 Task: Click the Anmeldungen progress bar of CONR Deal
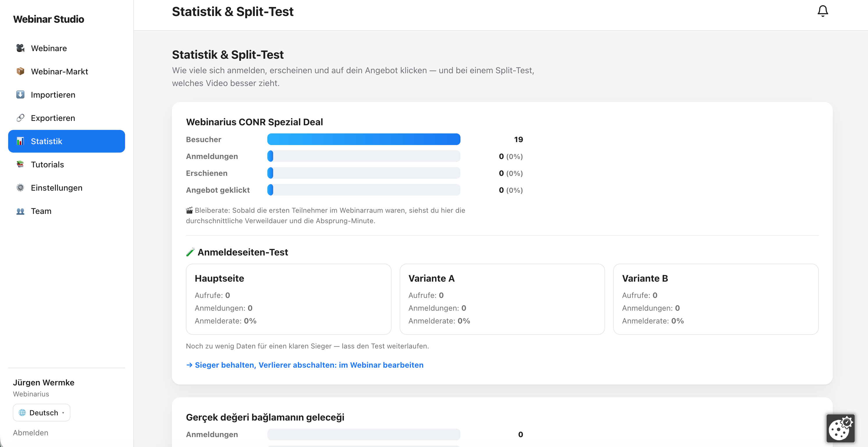[x=364, y=156]
